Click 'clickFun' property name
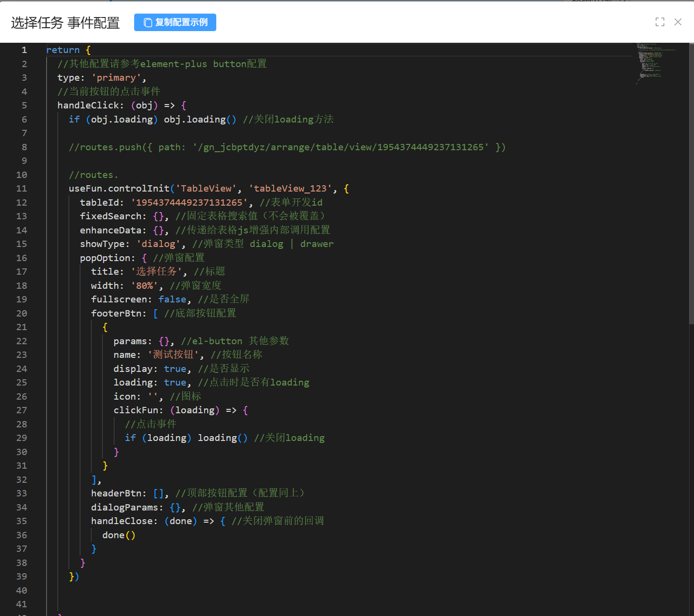694x616 pixels. pyautogui.click(x=136, y=410)
